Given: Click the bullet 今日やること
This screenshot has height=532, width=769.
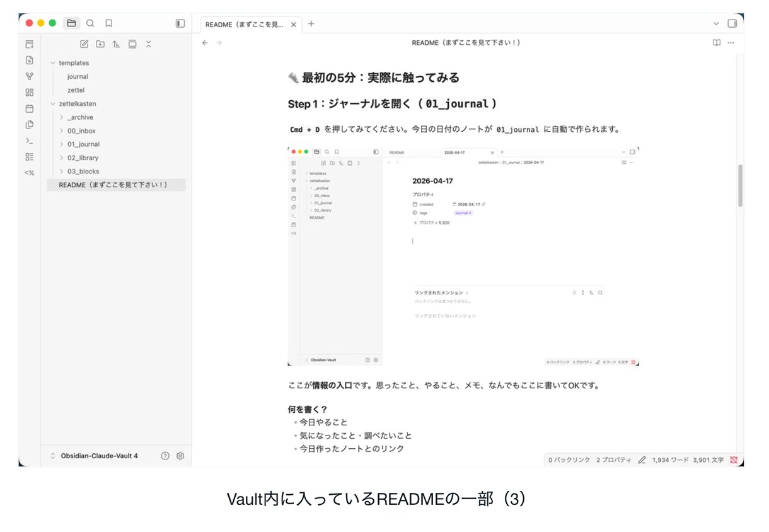Looking at the screenshot, I should tap(323, 422).
